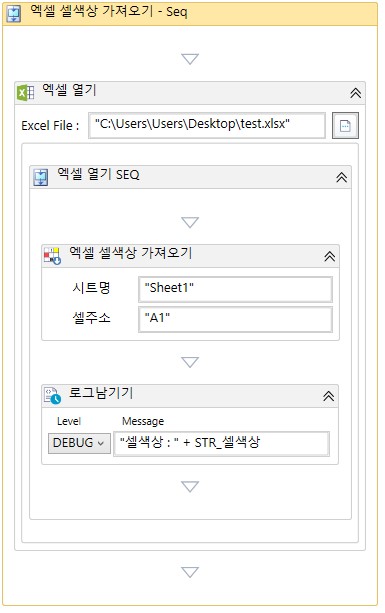The height and width of the screenshot is (613, 385).
Task: Click insert arrow at bottom of outer sequence
Action: [x=190, y=572]
